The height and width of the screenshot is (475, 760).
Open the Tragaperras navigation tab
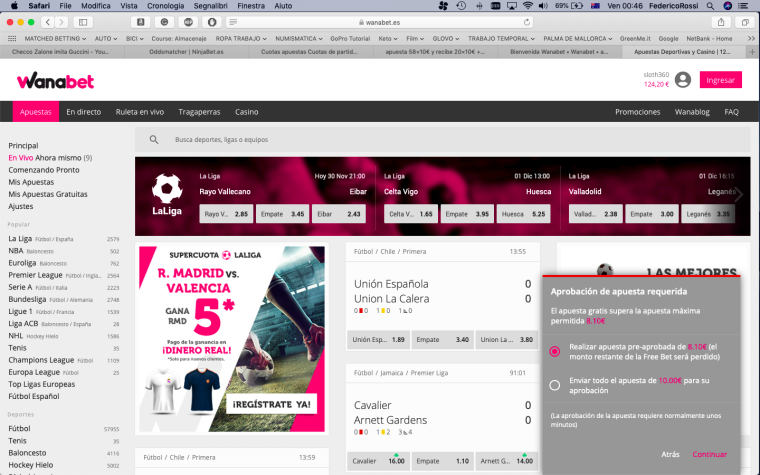click(x=199, y=111)
